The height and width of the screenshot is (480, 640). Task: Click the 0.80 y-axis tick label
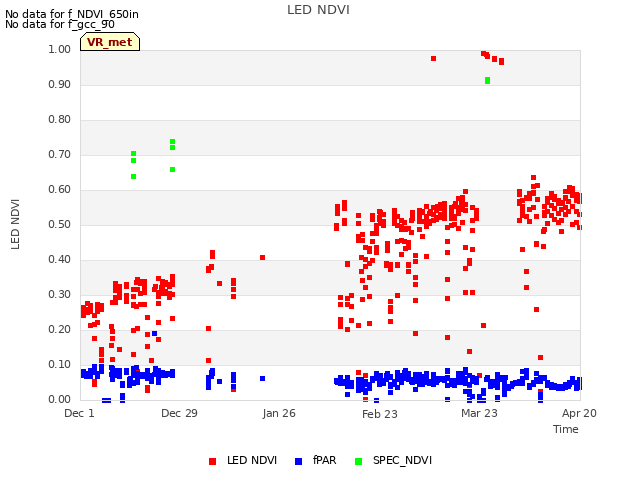coord(59,120)
